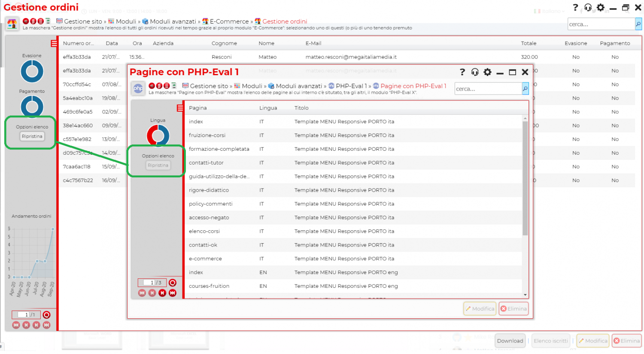Image resolution: width=644 pixels, height=354 pixels.
Task: Jump to last page in PHP-Eval list
Action: pos(173,293)
